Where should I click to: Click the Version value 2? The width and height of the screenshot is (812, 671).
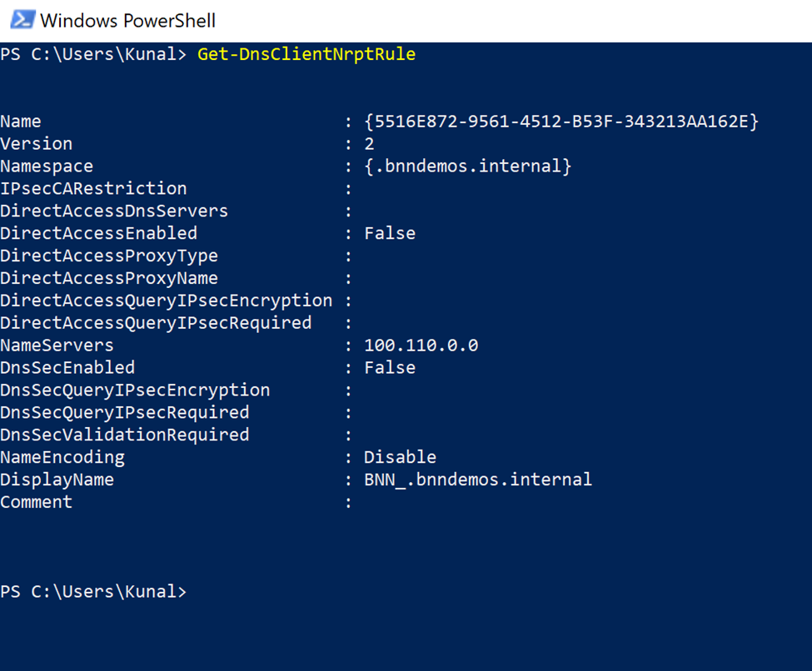pos(369,144)
